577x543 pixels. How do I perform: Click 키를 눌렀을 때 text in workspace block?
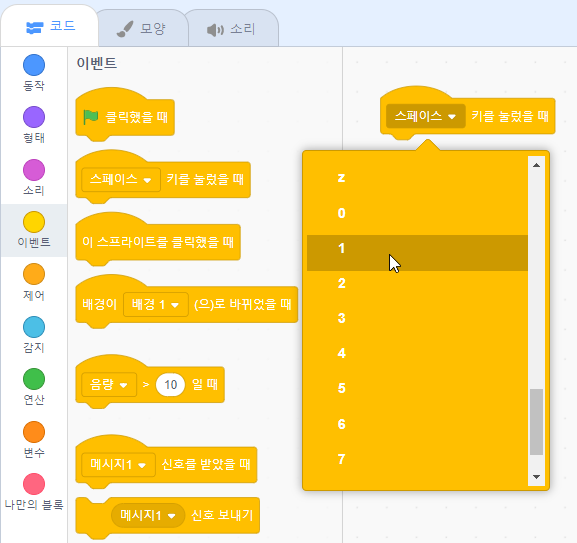pyautogui.click(x=510, y=116)
